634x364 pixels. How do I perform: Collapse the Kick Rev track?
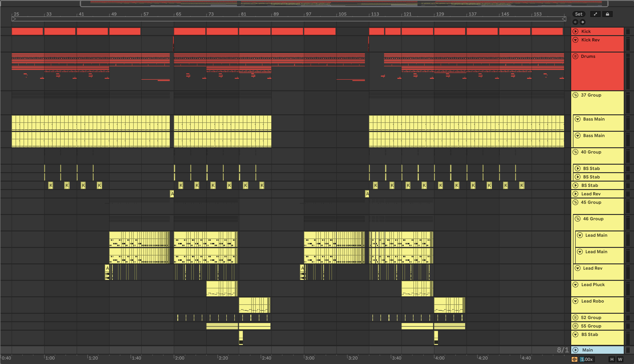[x=575, y=40]
